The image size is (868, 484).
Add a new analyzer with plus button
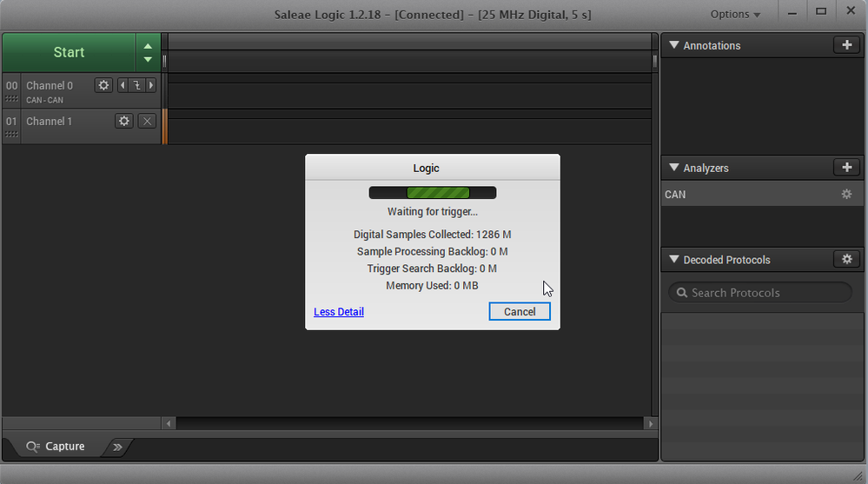(x=847, y=167)
